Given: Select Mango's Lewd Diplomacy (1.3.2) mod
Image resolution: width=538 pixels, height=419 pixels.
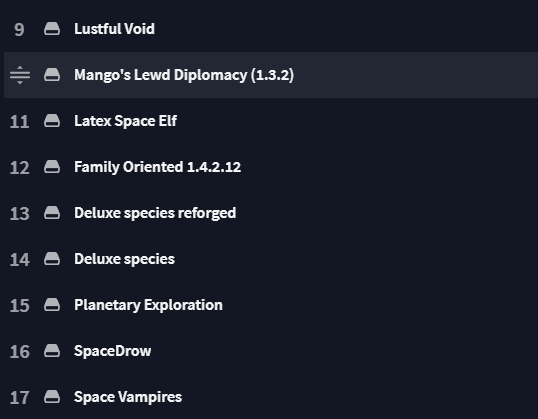Looking at the screenshot, I should 184,75.
